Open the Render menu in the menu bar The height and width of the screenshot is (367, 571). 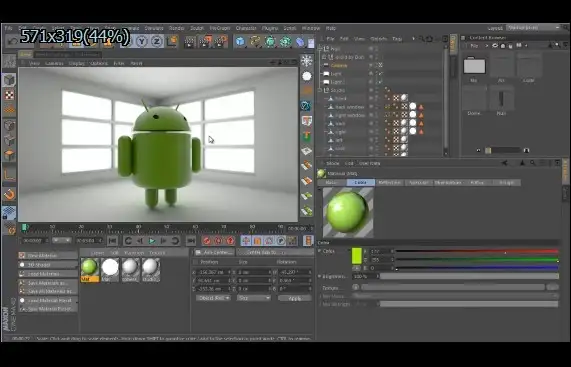[x=177, y=28]
